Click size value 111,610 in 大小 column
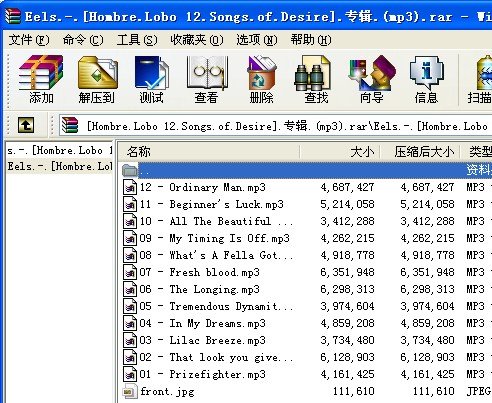This screenshot has height=403, width=492. click(x=354, y=391)
